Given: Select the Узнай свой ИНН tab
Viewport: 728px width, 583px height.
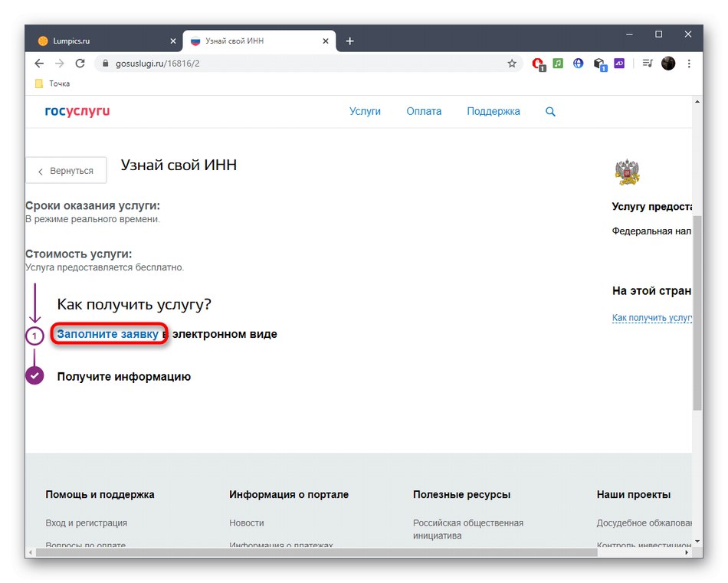Looking at the screenshot, I should click(x=259, y=41).
